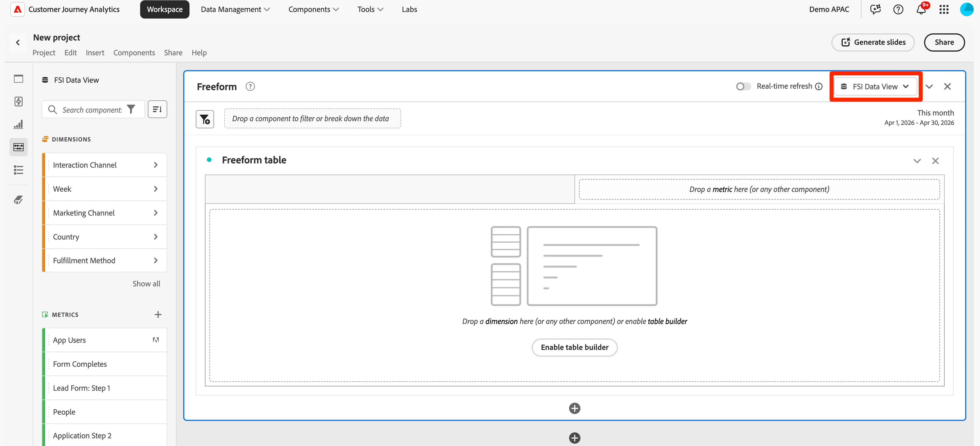Select Application Step 2 metric
980x446 pixels.
[104, 435]
